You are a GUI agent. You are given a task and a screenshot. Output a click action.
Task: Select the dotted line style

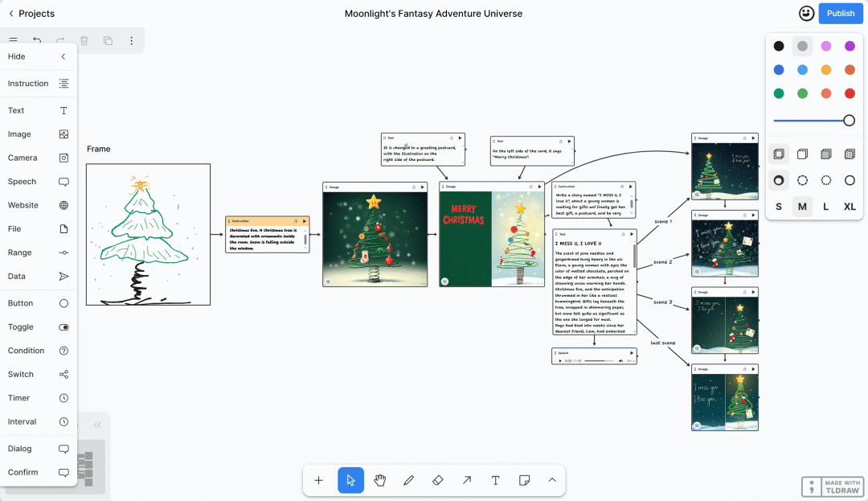[826, 180]
